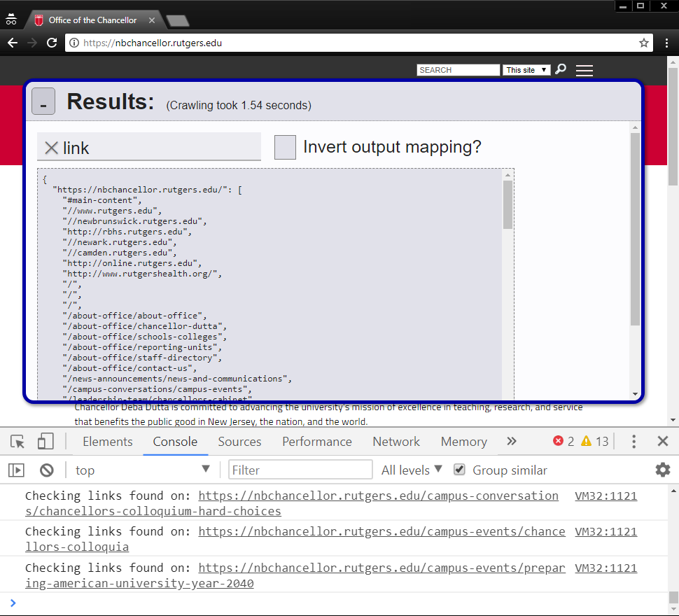The height and width of the screenshot is (616, 679).
Task: Click the site search magnifier icon
Action: 561,69
